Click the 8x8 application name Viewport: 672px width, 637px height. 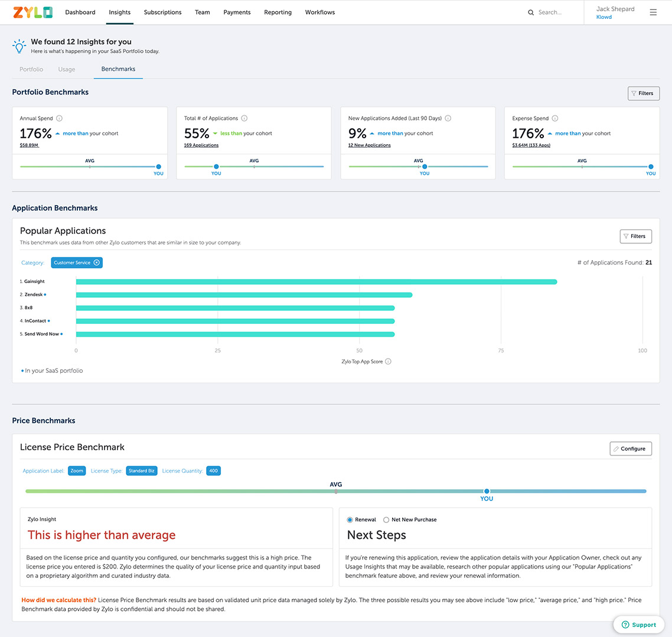tap(28, 308)
